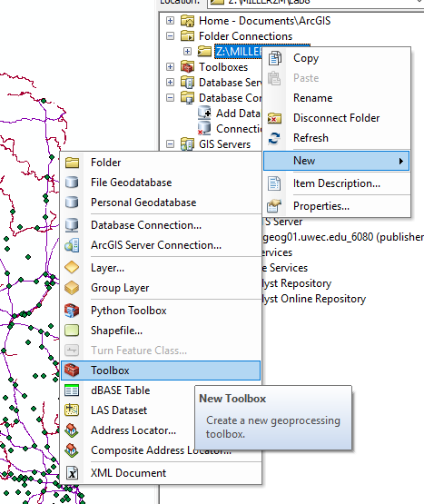The width and height of the screenshot is (424, 504).
Task: Select Item Description... in the context menu
Action: [336, 183]
